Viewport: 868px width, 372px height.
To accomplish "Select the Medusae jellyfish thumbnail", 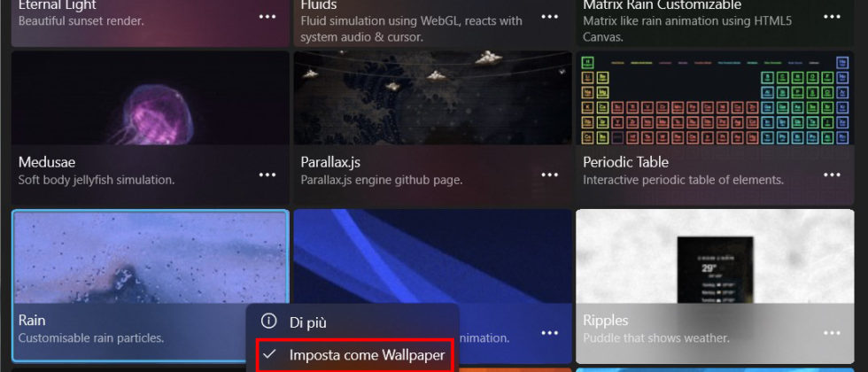I will point(150,98).
